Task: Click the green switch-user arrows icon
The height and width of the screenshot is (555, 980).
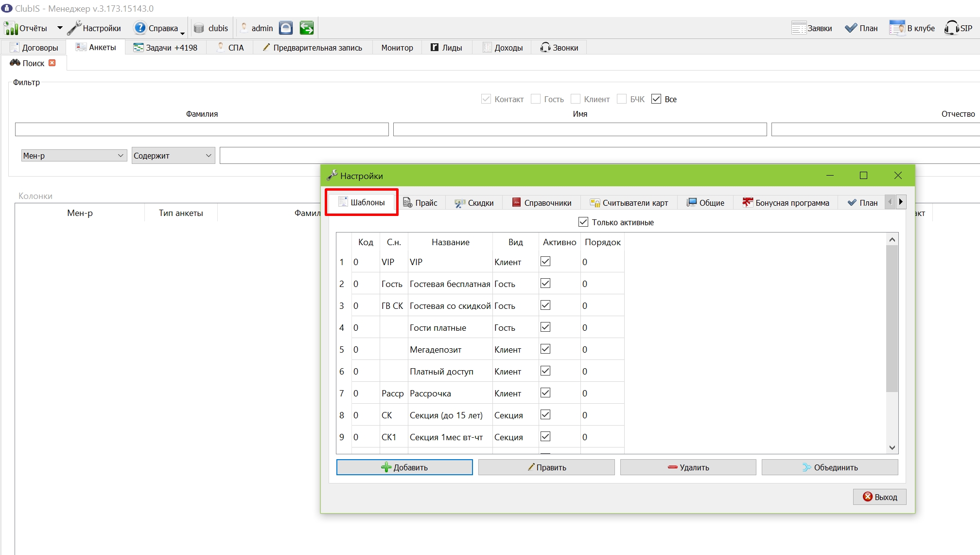Action: click(x=307, y=28)
